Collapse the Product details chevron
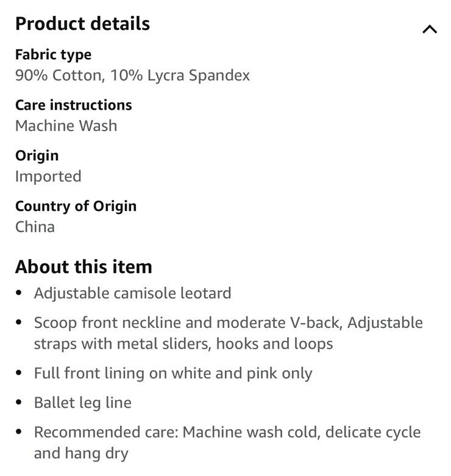Image resolution: width=451 pixels, height=476 pixels. click(x=430, y=29)
